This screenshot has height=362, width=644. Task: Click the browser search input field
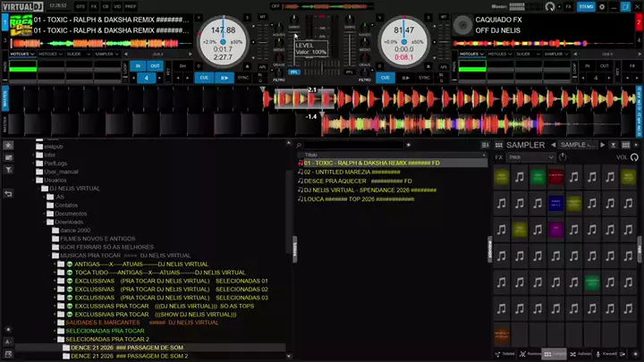353,145
